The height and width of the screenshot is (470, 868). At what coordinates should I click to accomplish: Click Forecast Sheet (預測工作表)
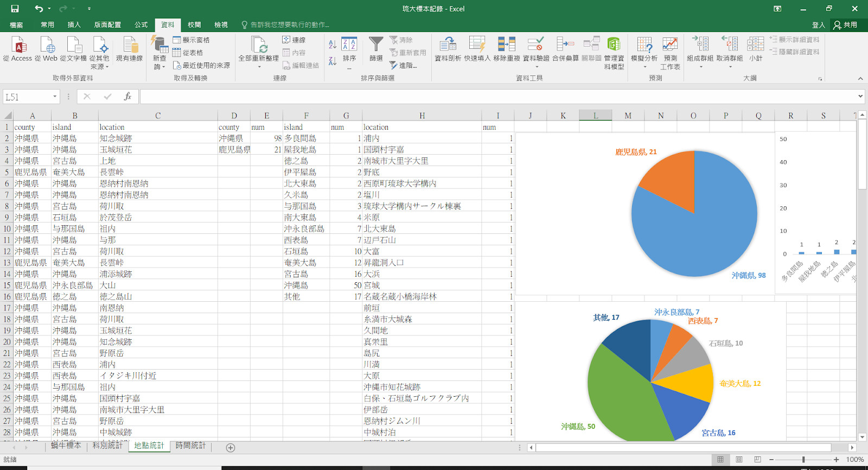(x=670, y=53)
